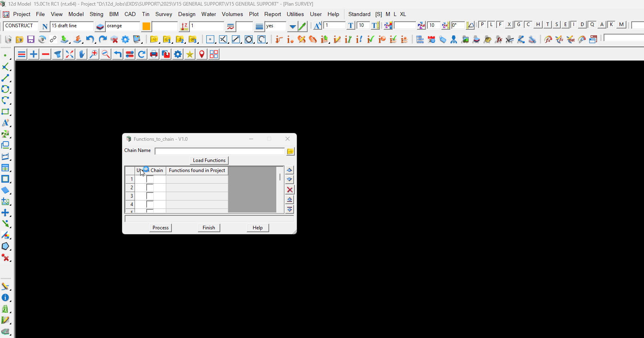Image resolution: width=644 pixels, height=338 pixels.
Task: Click the Load Functions button
Action: [x=209, y=160]
